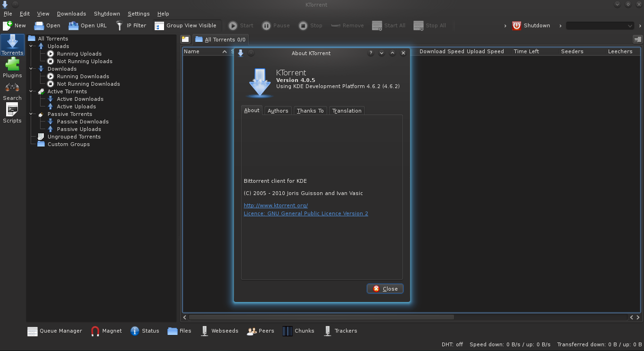
Task: Select Not Running Downloads in tree
Action: 88,84
